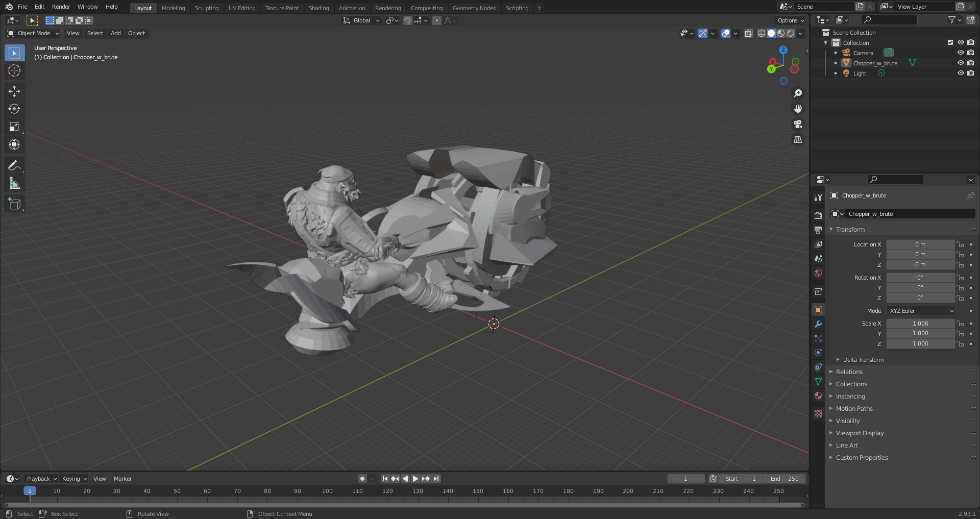Select the Move tool
Screen dimensions: 980x519
coord(14,91)
